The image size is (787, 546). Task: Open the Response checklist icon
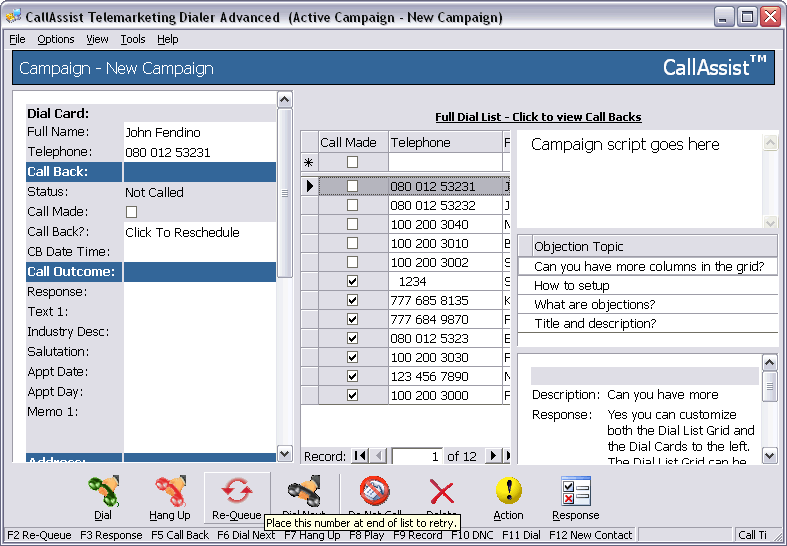[575, 491]
